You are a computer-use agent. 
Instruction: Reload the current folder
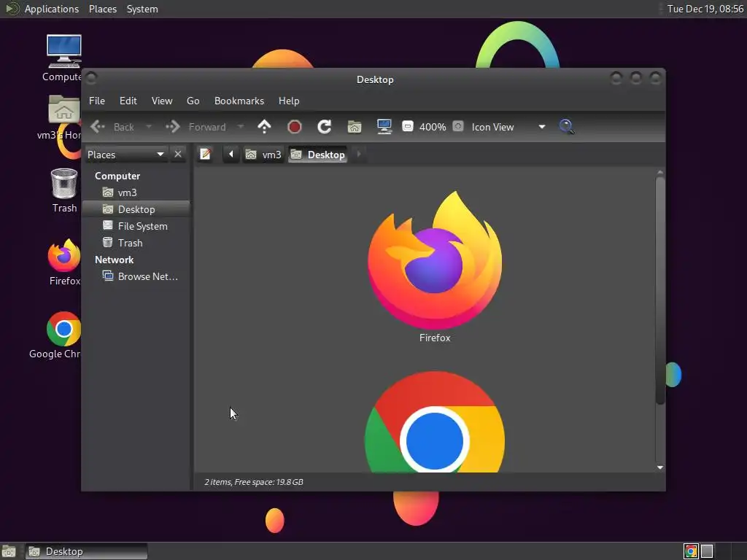coord(325,127)
